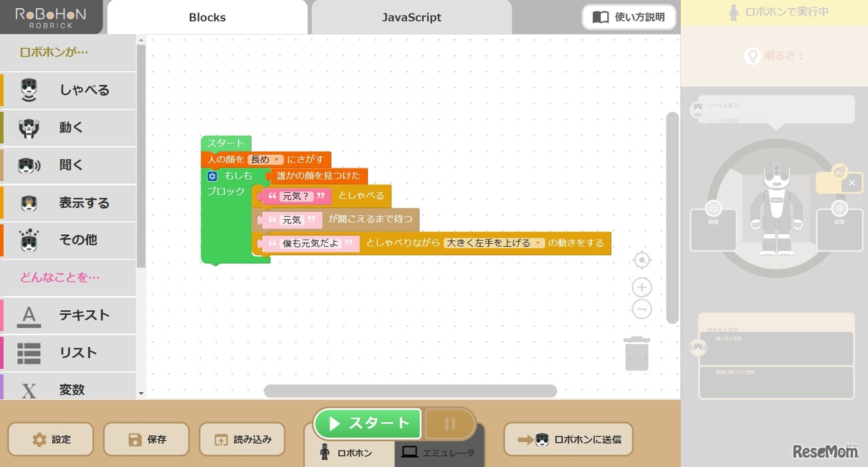Click the workspace vertical scrollbar

pos(672,217)
